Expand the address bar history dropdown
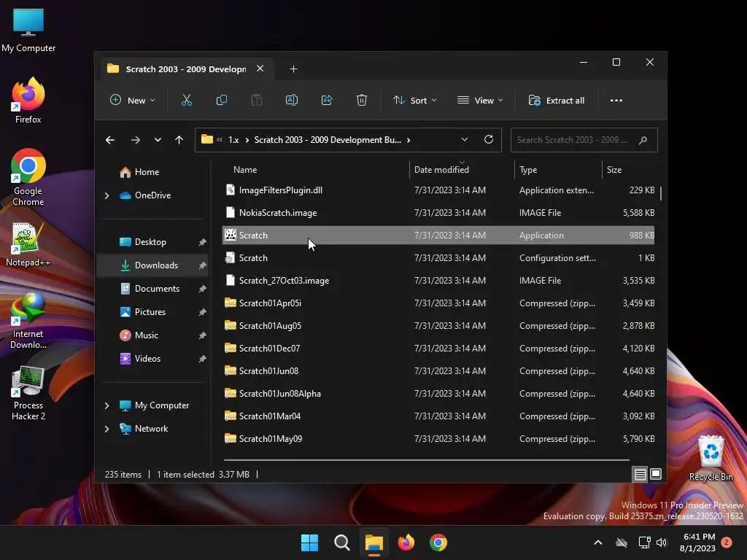This screenshot has width=747, height=560. click(465, 139)
